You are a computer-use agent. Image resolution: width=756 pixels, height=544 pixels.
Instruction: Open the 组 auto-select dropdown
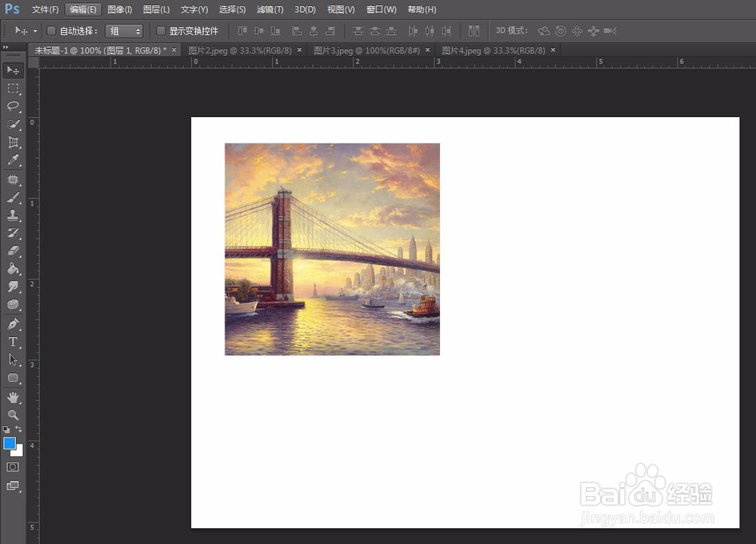[x=125, y=31]
